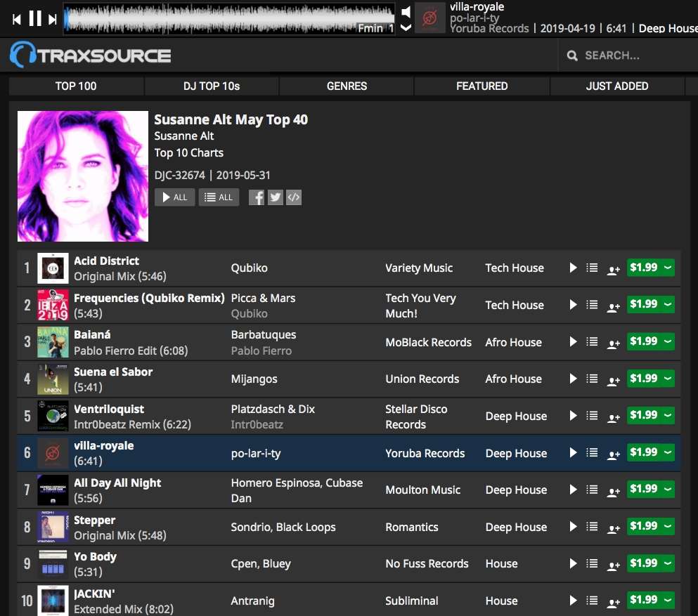Seek within the player waveform

click(x=229, y=19)
